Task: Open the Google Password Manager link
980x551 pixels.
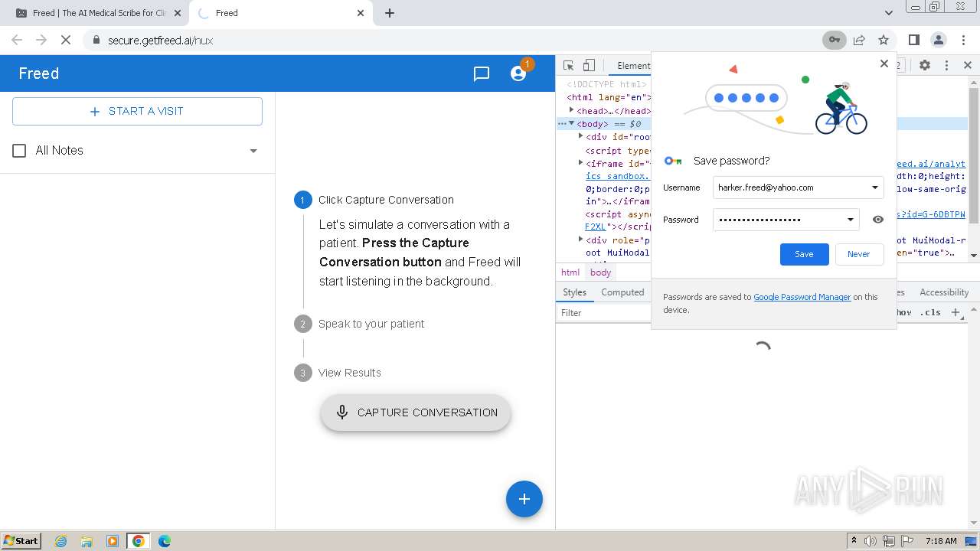Action: (x=802, y=297)
